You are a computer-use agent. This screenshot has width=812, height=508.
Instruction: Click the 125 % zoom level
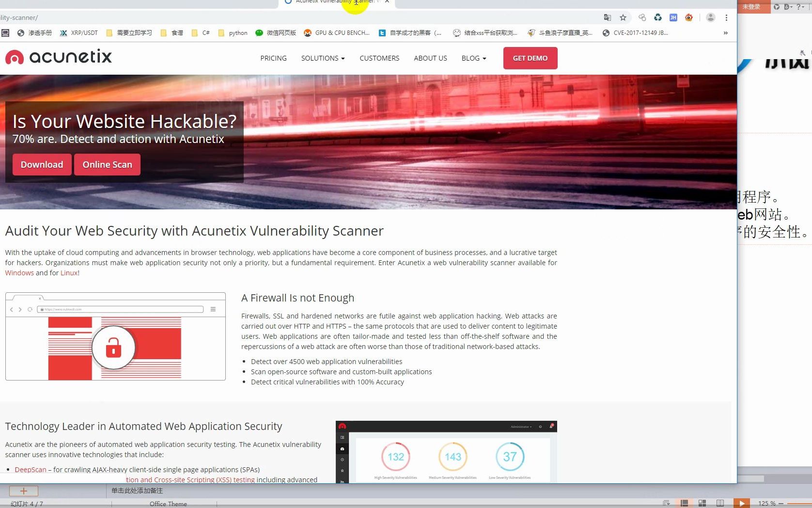pyautogui.click(x=766, y=503)
